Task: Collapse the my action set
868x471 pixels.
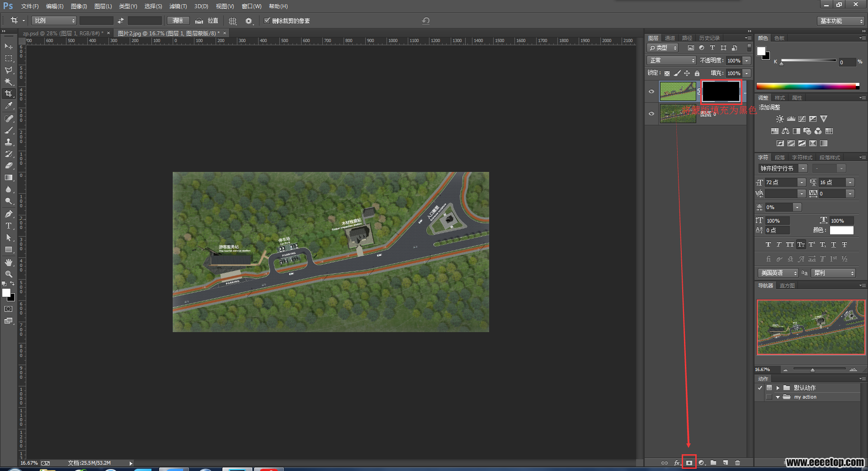Action: (x=778, y=397)
